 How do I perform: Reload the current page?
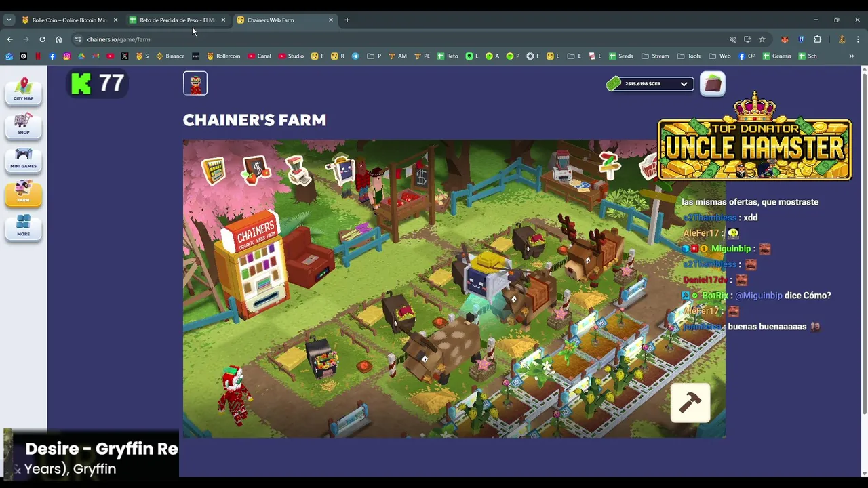42,39
